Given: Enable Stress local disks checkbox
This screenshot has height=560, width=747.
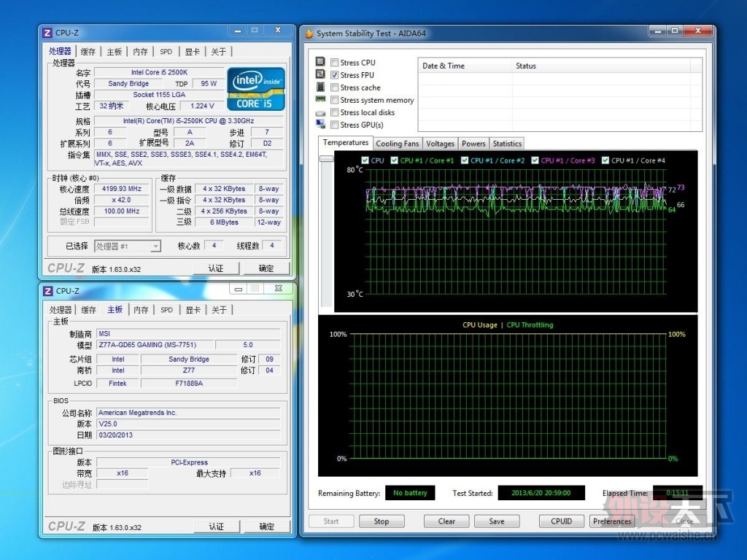Looking at the screenshot, I should tap(334, 112).
